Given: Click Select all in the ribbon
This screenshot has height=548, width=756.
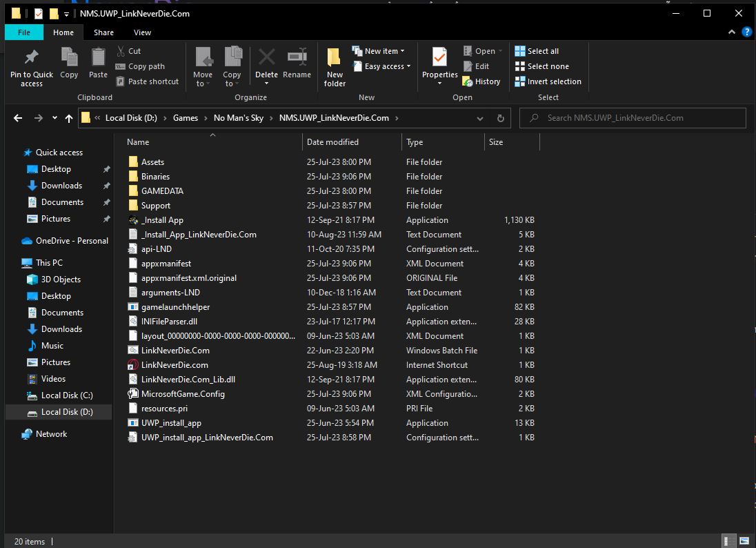Looking at the screenshot, I should click(537, 51).
